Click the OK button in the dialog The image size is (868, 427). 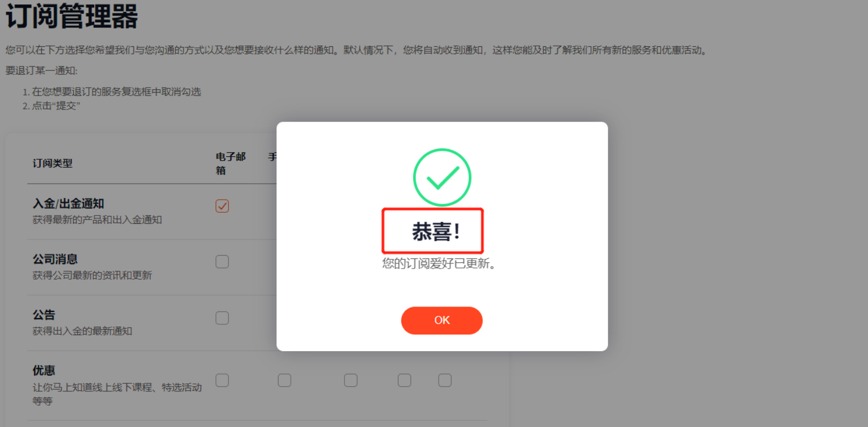[x=442, y=320]
